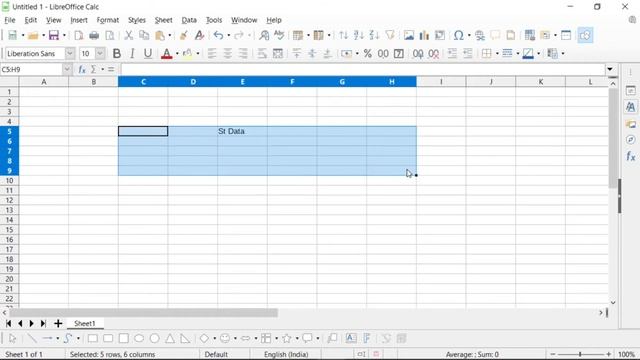Click the Insert Text Box icon

(351, 338)
